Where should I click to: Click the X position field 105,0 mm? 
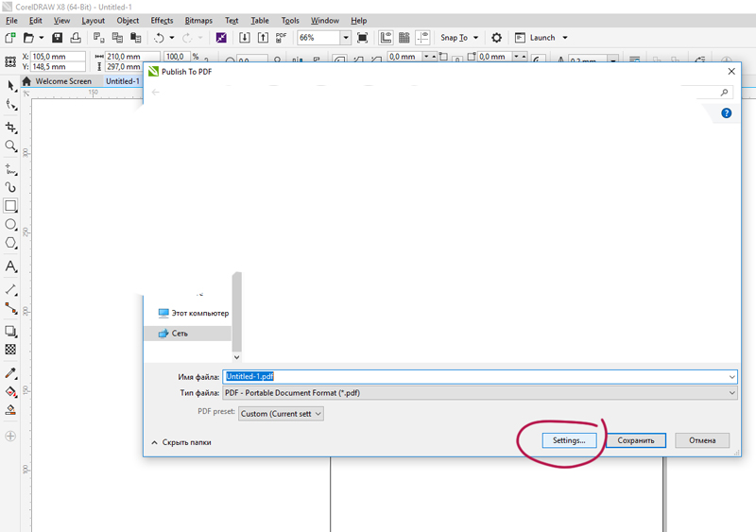[x=58, y=57]
